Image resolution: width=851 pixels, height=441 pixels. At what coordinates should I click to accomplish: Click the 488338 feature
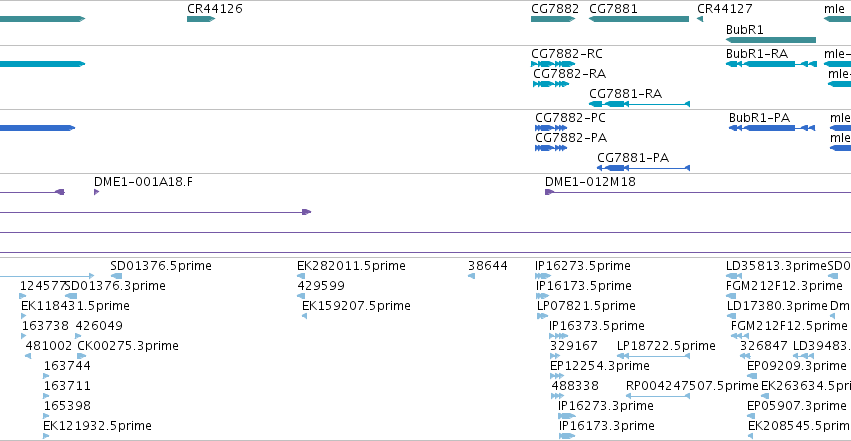557,396
